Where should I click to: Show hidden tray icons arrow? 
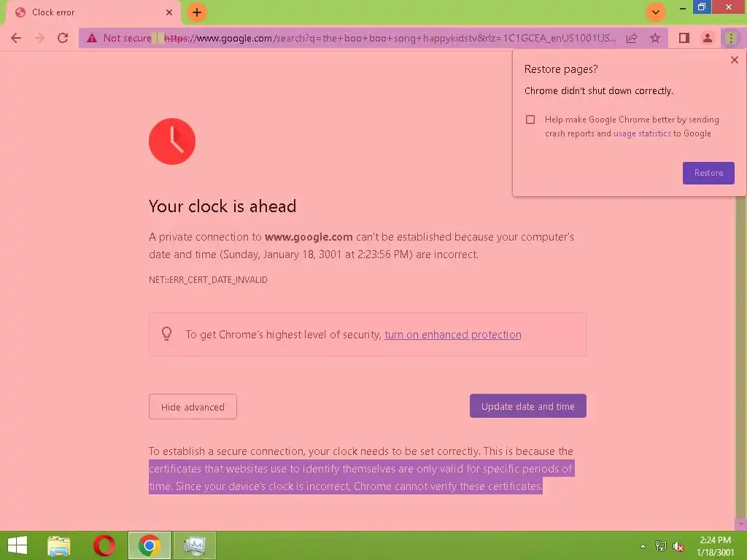coord(643,545)
